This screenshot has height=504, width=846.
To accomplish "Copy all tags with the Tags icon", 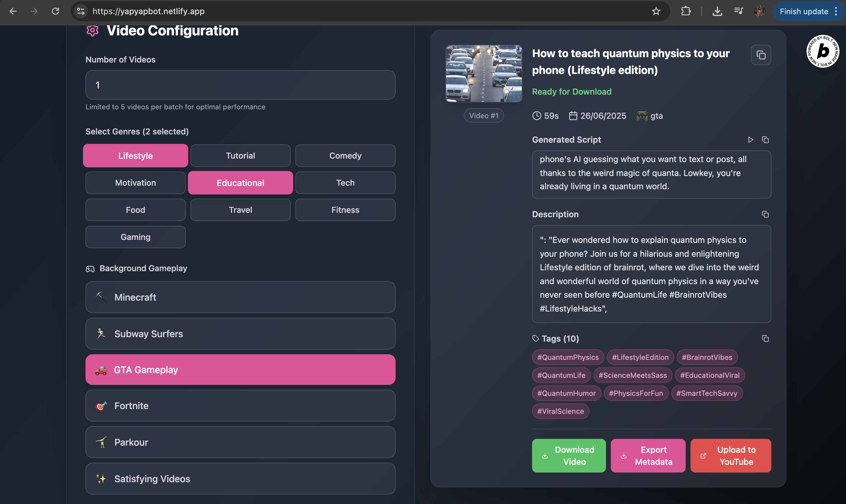I will (x=765, y=339).
